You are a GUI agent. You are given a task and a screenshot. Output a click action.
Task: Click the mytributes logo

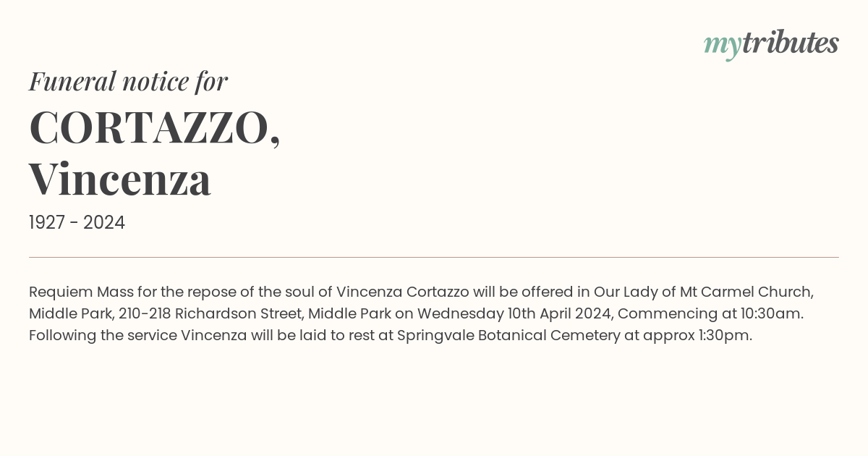771,44
